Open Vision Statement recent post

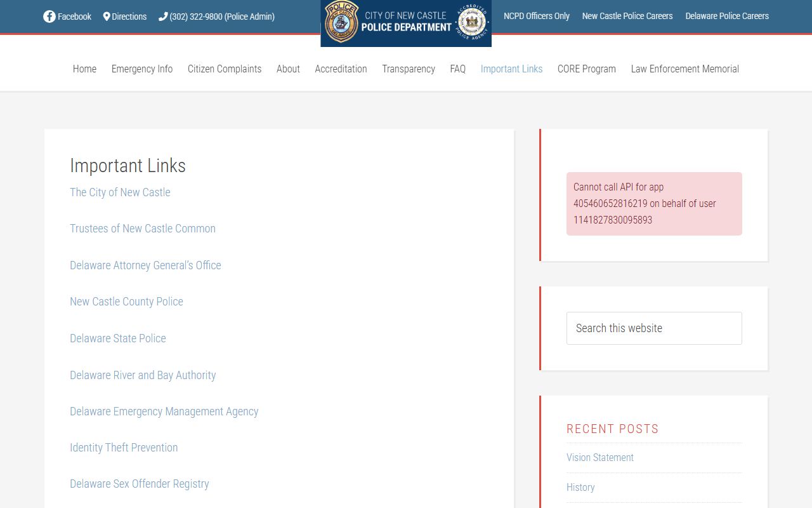(x=600, y=457)
